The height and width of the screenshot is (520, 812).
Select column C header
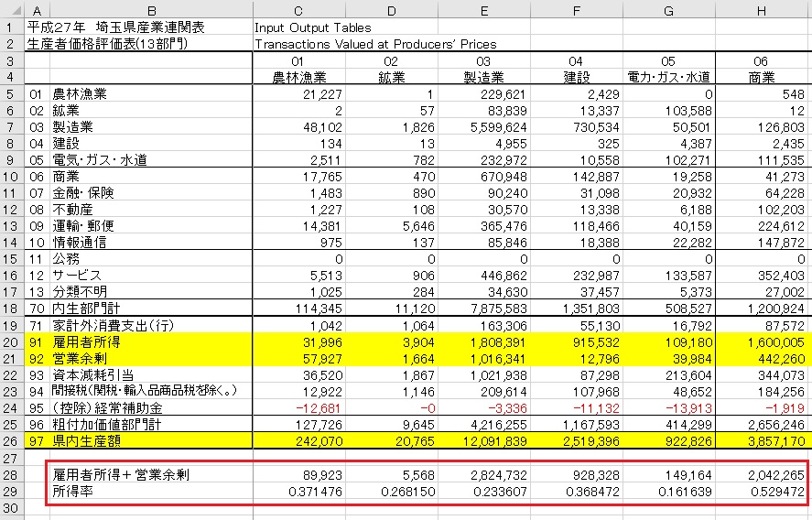point(298,10)
